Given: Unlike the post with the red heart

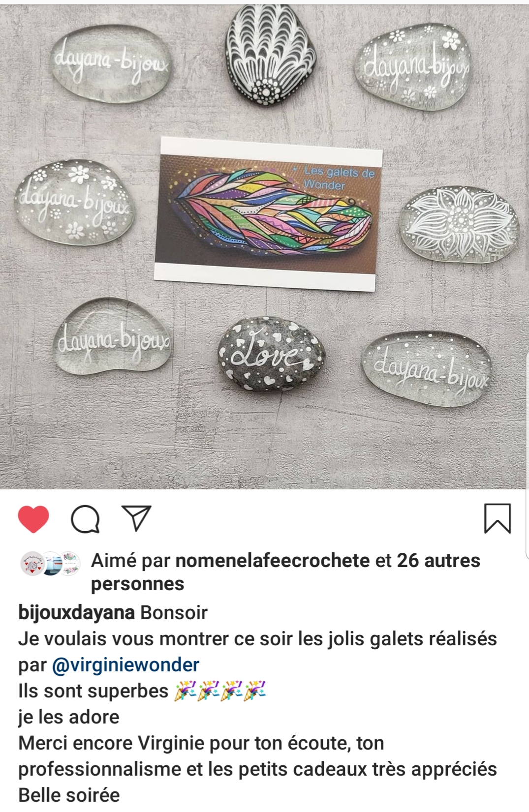Looking at the screenshot, I should click(33, 519).
